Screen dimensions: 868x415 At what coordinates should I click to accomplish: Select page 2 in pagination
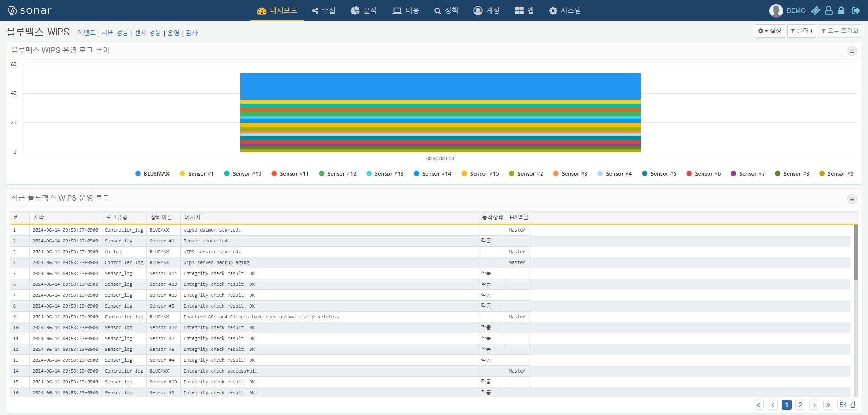point(800,405)
